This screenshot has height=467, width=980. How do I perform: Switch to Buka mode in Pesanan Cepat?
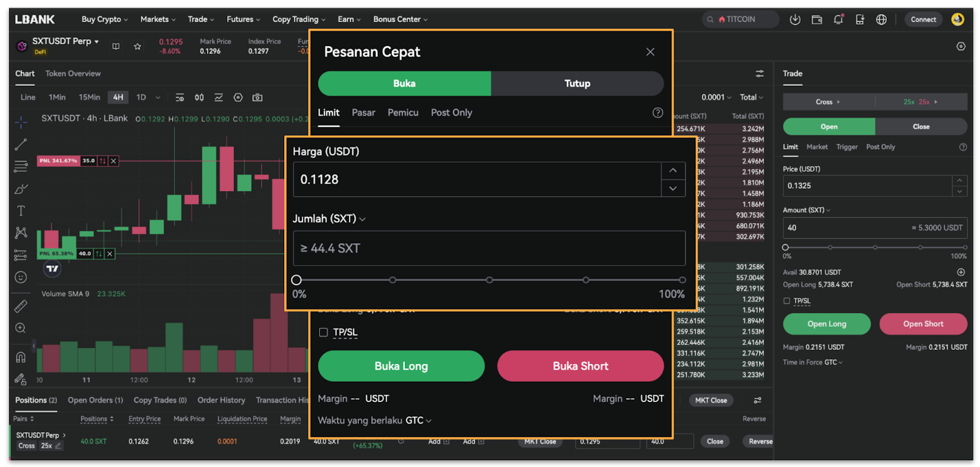tap(404, 83)
